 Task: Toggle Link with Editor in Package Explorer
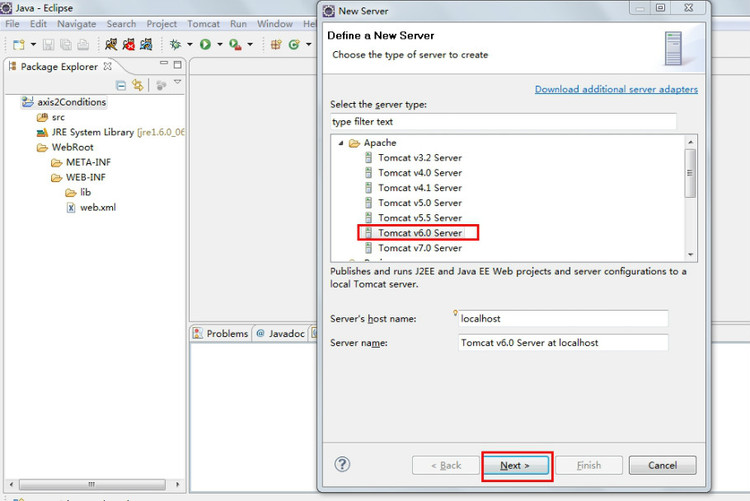[x=138, y=85]
